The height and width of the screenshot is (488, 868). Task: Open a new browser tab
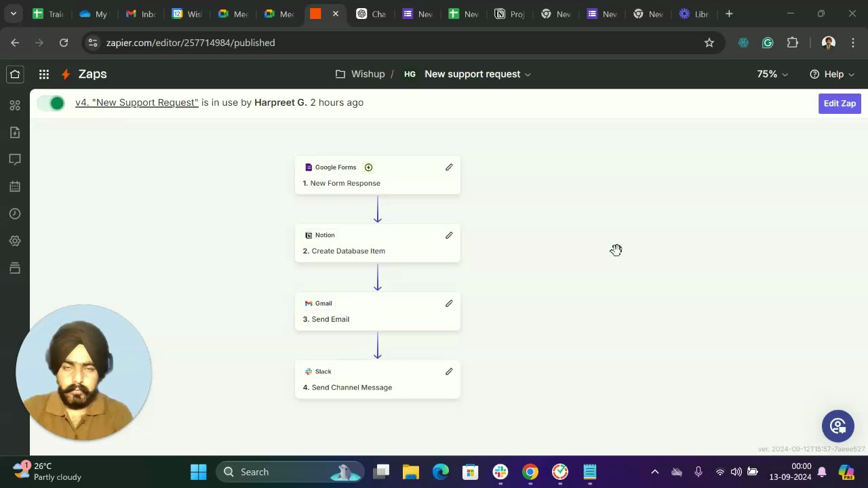click(729, 14)
